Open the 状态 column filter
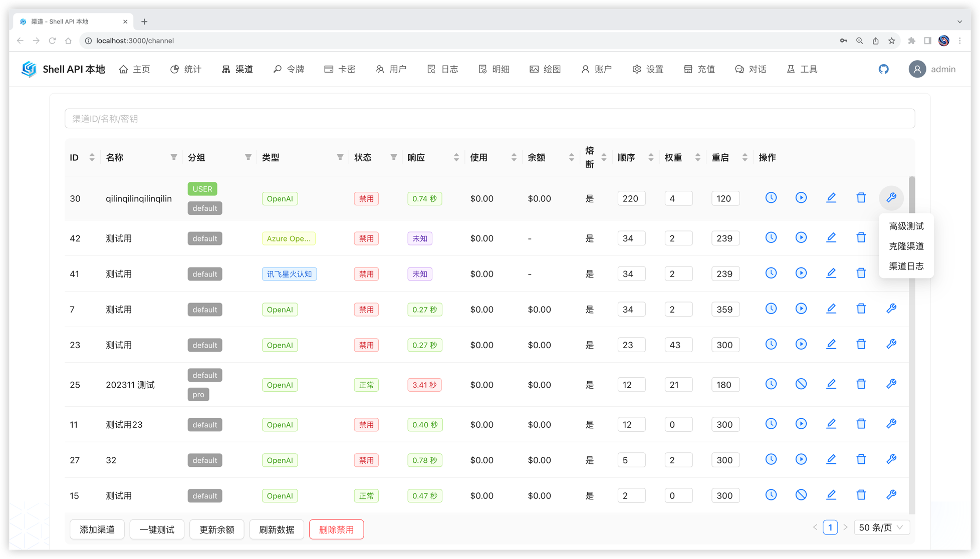The image size is (980, 559). coord(394,157)
